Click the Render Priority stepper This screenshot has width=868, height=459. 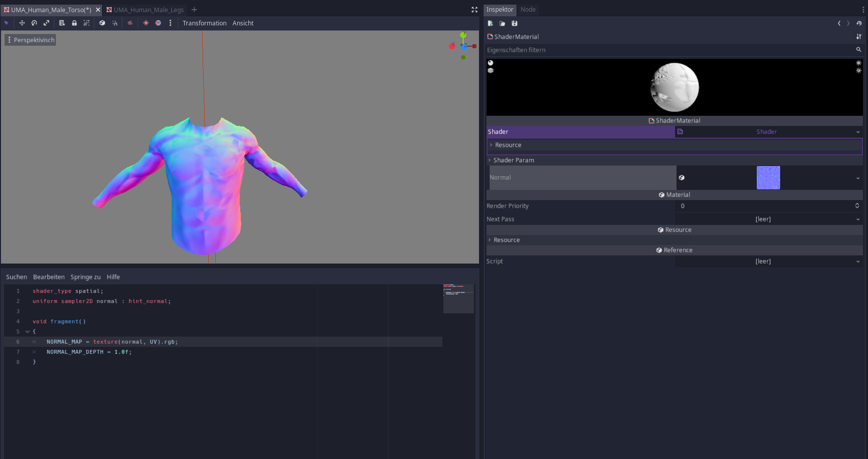pyautogui.click(x=857, y=206)
